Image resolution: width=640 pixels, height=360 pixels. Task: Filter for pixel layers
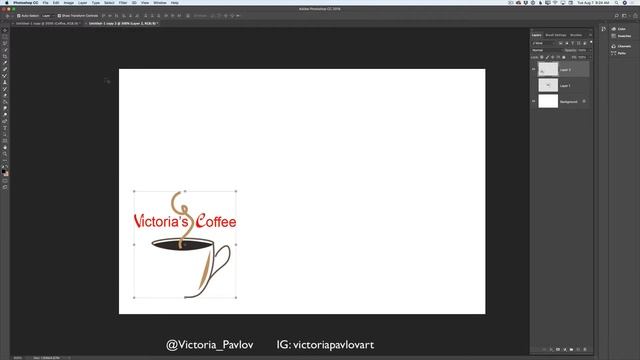coord(560,43)
